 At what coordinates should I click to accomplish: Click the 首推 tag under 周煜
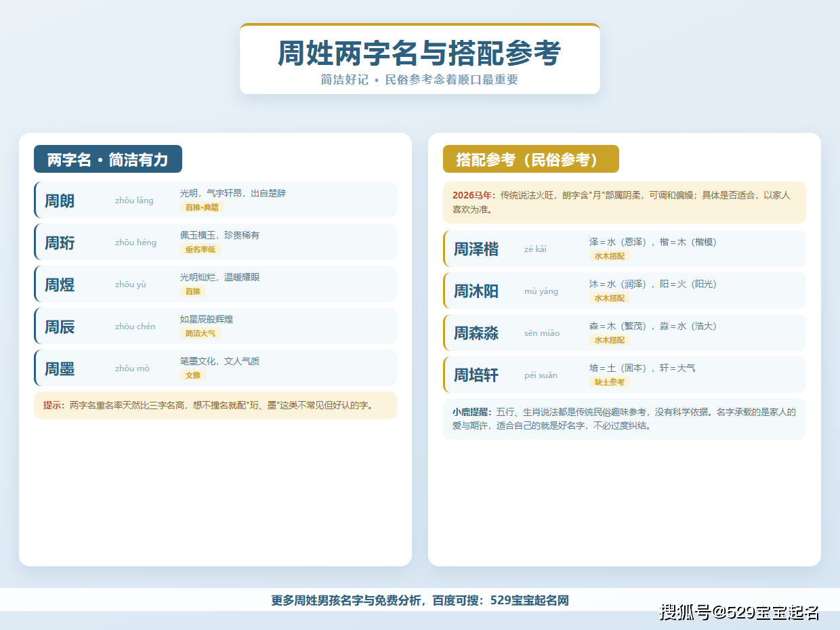tap(192, 291)
